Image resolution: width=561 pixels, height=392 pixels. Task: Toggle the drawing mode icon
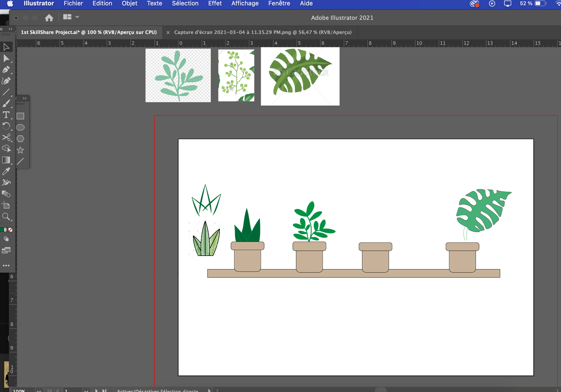point(6,239)
